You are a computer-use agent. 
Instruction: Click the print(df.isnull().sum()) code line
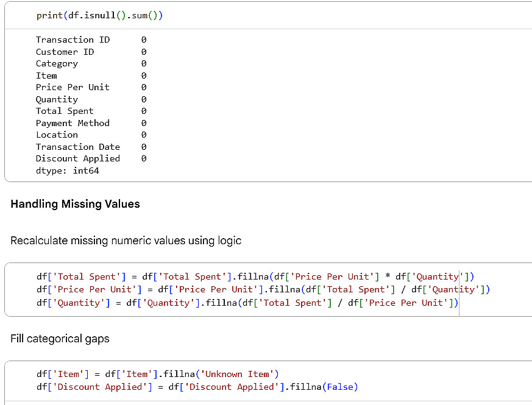(x=99, y=16)
